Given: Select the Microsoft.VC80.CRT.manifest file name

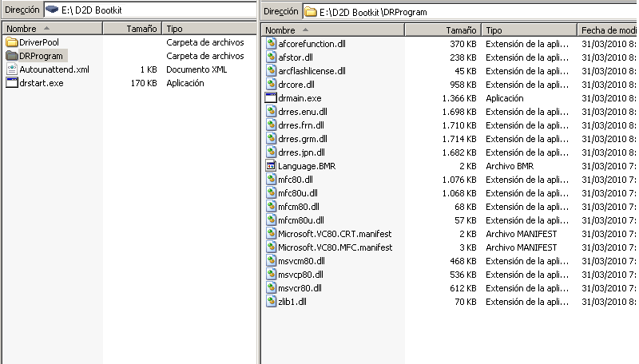Looking at the screenshot, I should [x=335, y=234].
